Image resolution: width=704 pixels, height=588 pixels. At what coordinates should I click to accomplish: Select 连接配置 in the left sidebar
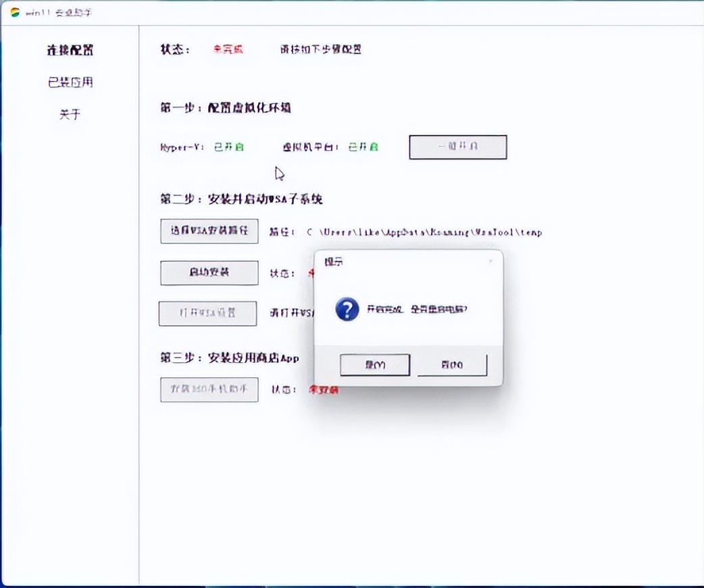click(x=72, y=50)
